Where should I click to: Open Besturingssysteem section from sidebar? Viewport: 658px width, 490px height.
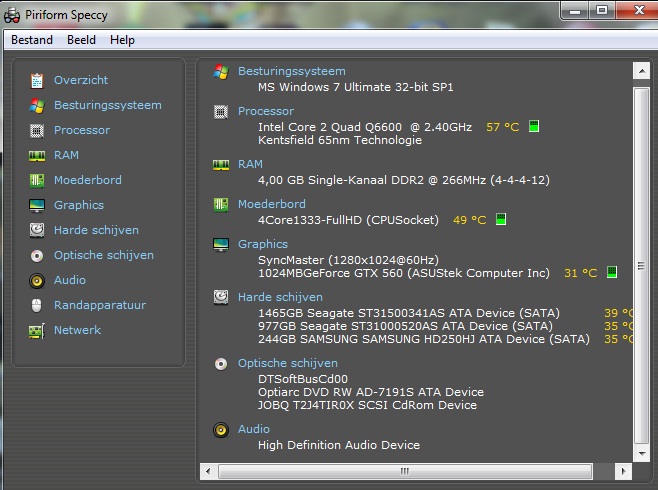point(108,105)
